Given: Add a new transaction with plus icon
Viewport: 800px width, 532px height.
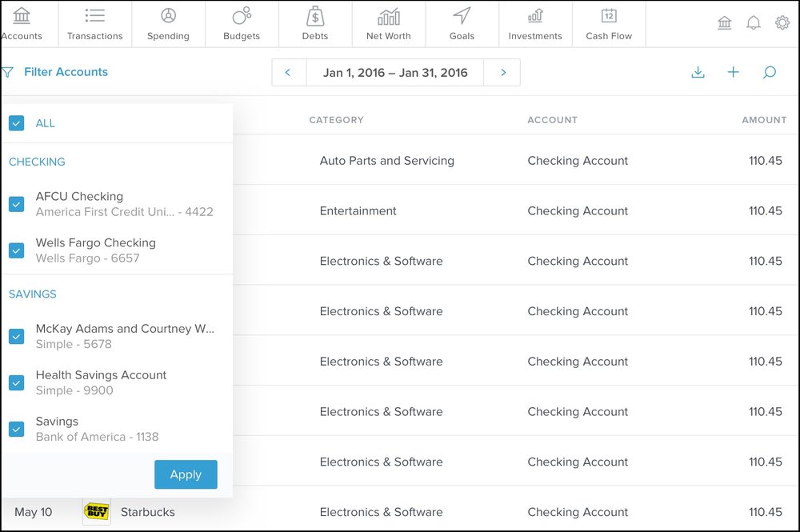Looking at the screenshot, I should pyautogui.click(x=733, y=73).
